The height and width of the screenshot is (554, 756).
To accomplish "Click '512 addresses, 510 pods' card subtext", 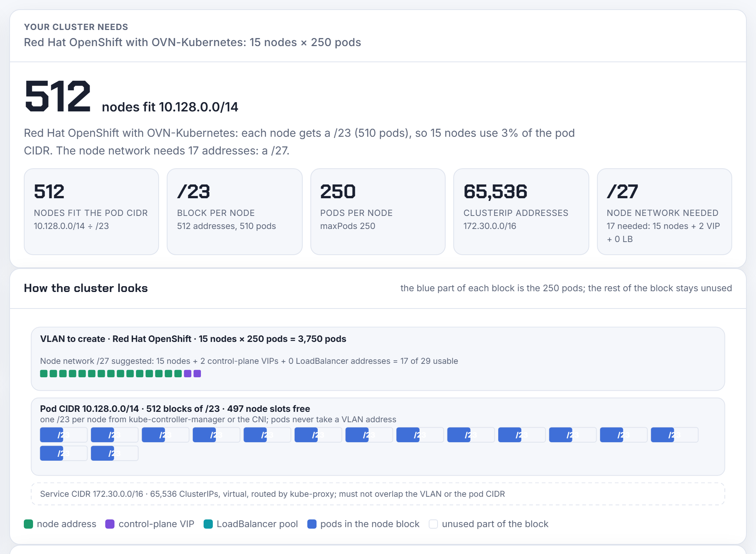I will [x=227, y=226].
